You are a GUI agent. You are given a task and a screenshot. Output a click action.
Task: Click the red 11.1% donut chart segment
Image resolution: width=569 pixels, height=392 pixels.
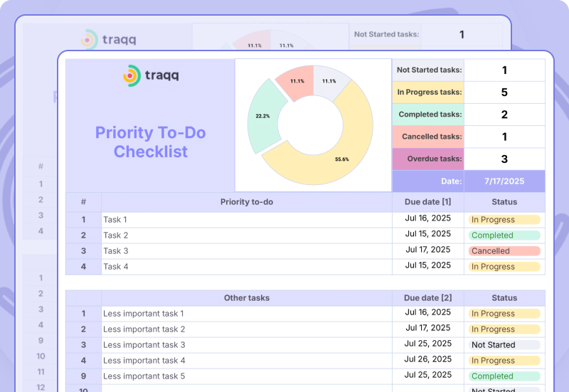(x=298, y=82)
